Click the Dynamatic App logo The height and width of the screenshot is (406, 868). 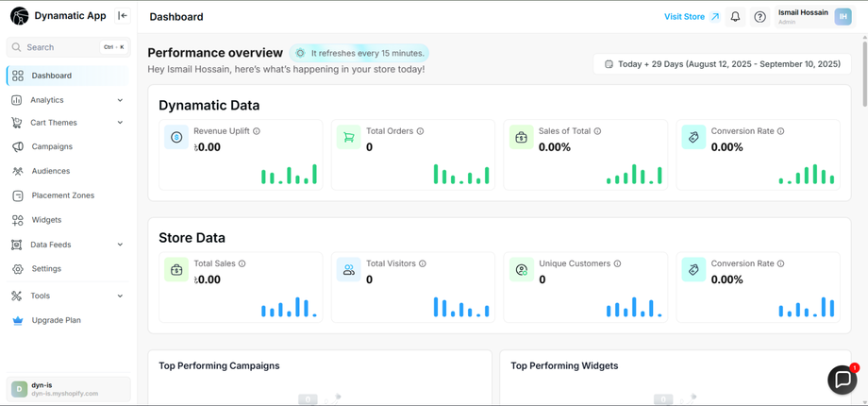coord(19,16)
